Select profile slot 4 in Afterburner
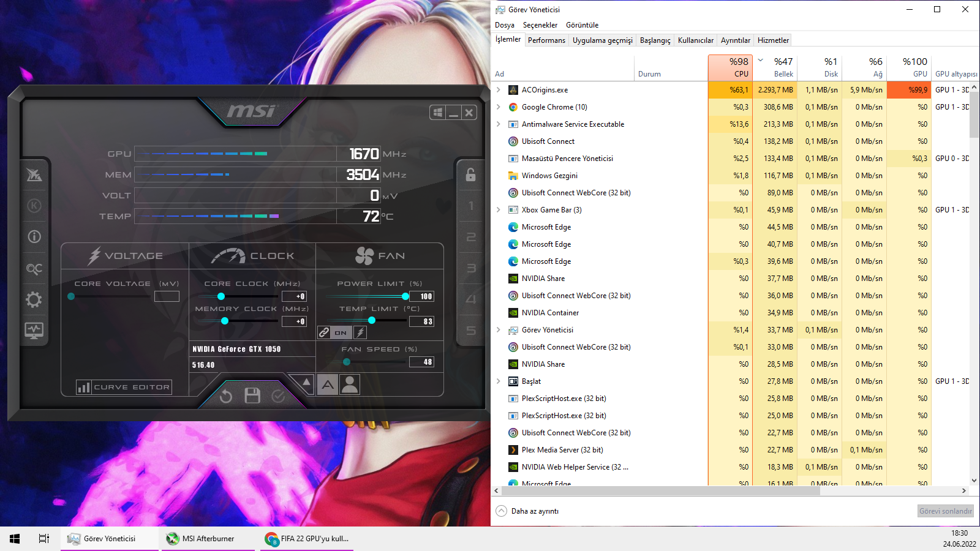Viewport: 980px width, 551px height. [x=470, y=299]
